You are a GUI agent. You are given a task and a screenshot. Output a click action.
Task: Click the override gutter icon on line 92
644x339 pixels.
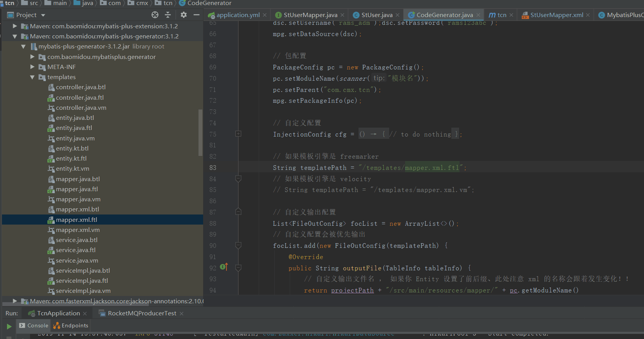(x=224, y=267)
